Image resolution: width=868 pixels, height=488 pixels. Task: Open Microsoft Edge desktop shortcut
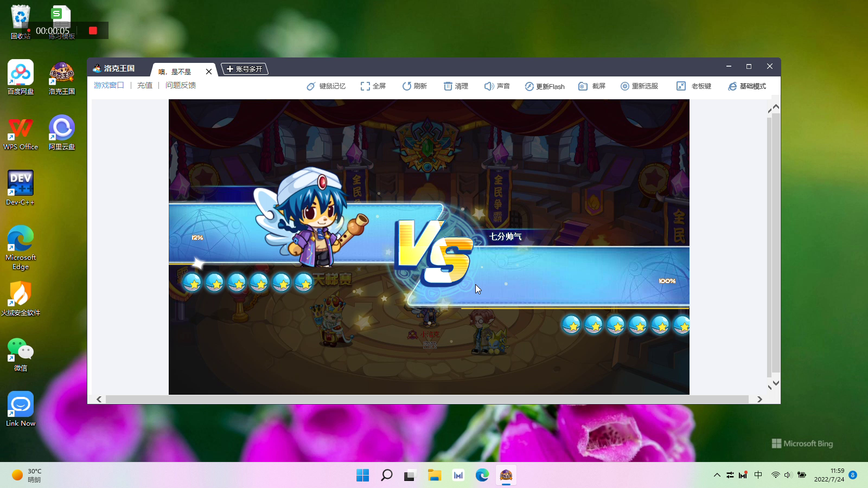(21, 247)
